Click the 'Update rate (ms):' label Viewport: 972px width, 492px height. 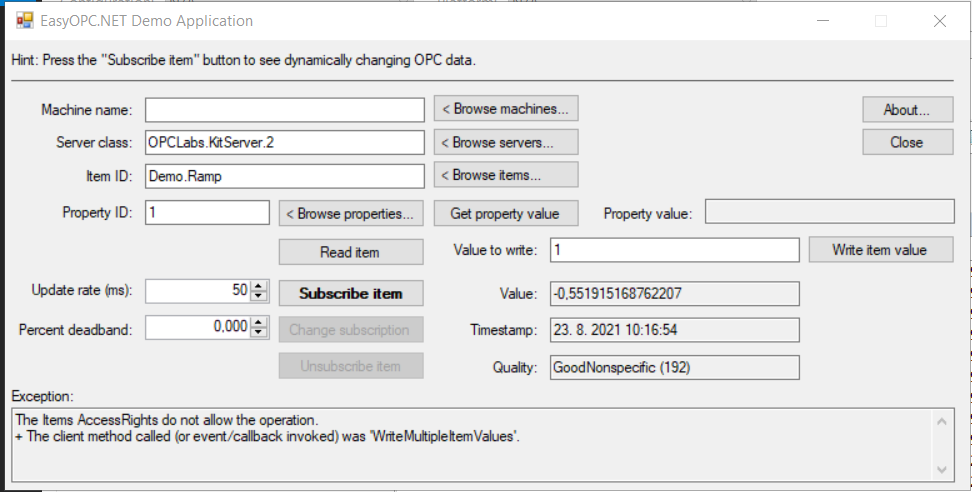click(82, 290)
